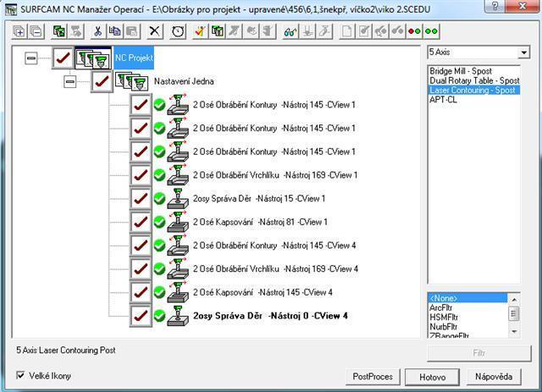Toggle checkbox for Kontury Nástroj 145 CView 4
This screenshot has width=542, height=392.
141,246
